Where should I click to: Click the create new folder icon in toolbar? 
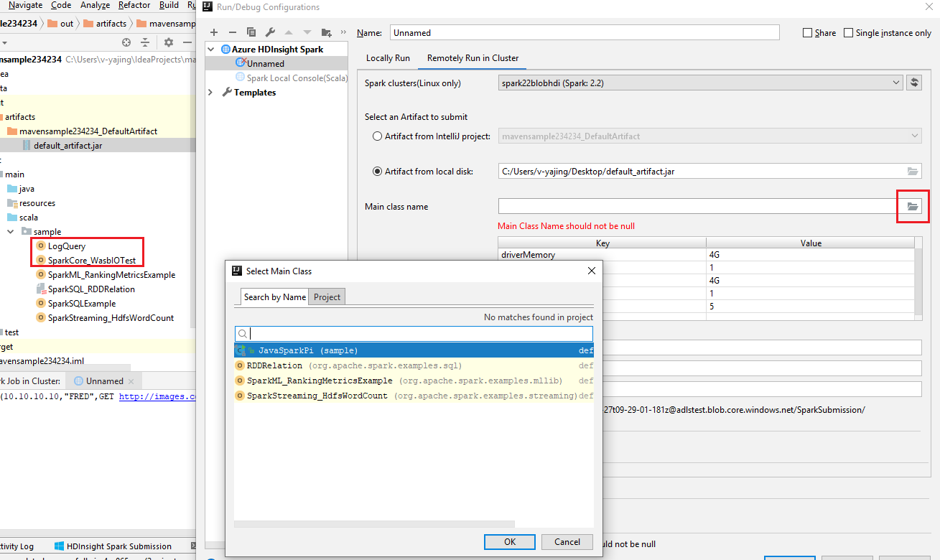[325, 32]
